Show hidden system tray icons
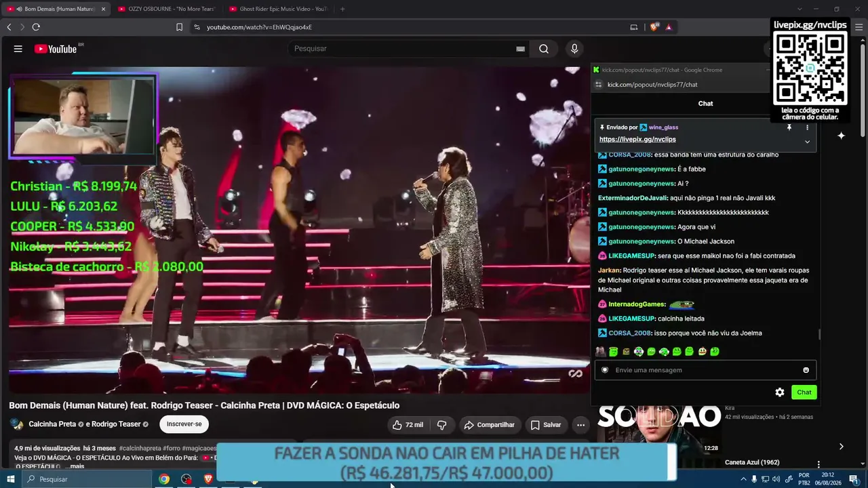Screen dimensions: 868x488 coord(743,479)
